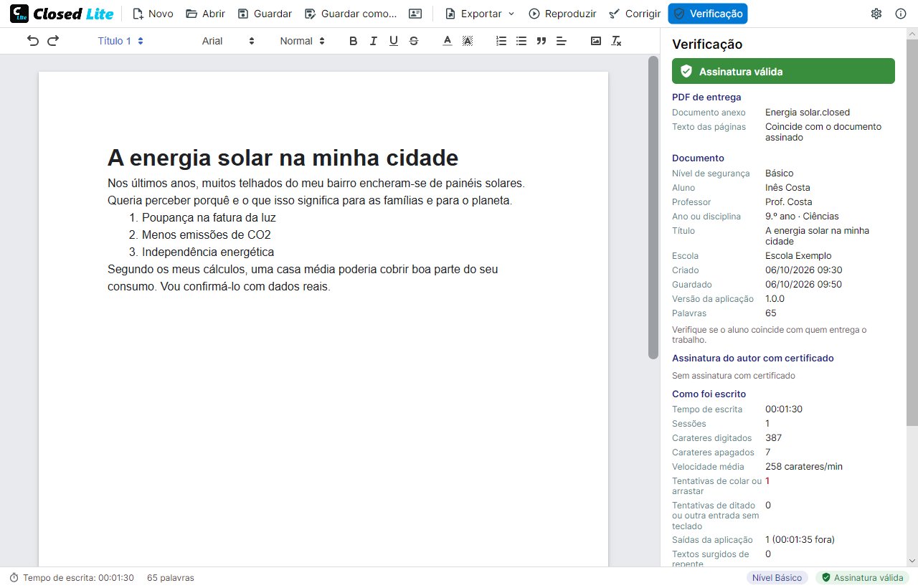Toggle bold formatting

pos(353,41)
